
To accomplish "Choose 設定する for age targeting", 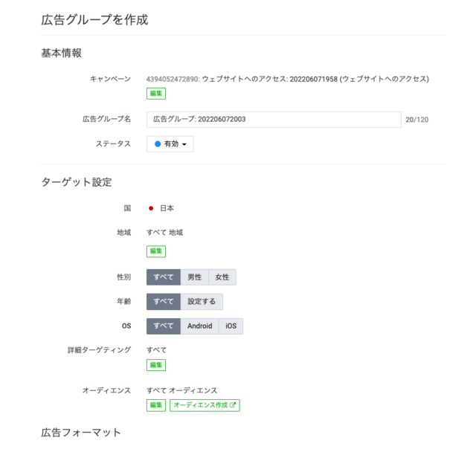I will [202, 302].
